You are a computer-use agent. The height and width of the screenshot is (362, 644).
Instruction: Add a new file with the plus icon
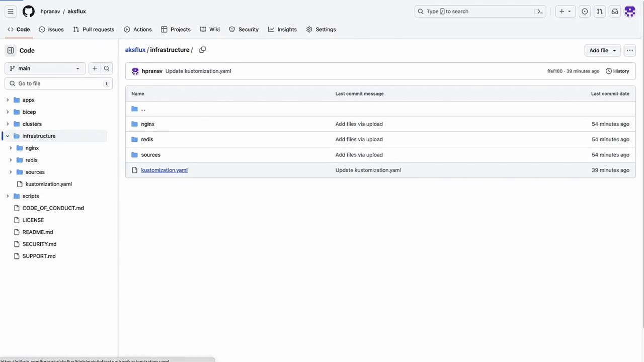point(95,68)
